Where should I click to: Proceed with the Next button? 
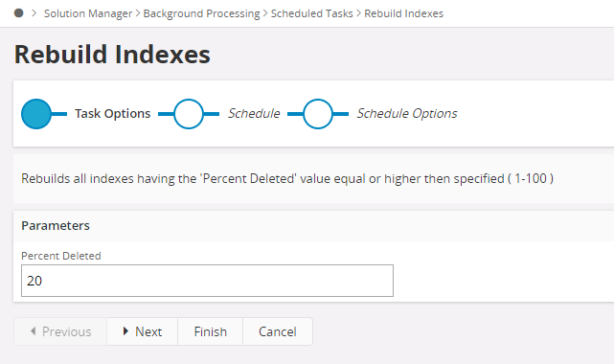(142, 331)
